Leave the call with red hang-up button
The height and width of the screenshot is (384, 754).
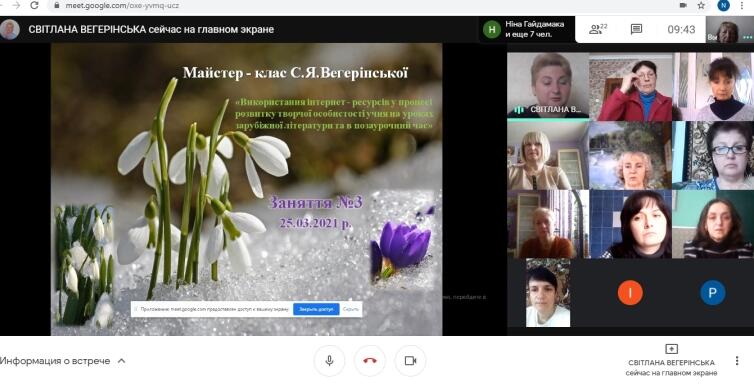(370, 360)
